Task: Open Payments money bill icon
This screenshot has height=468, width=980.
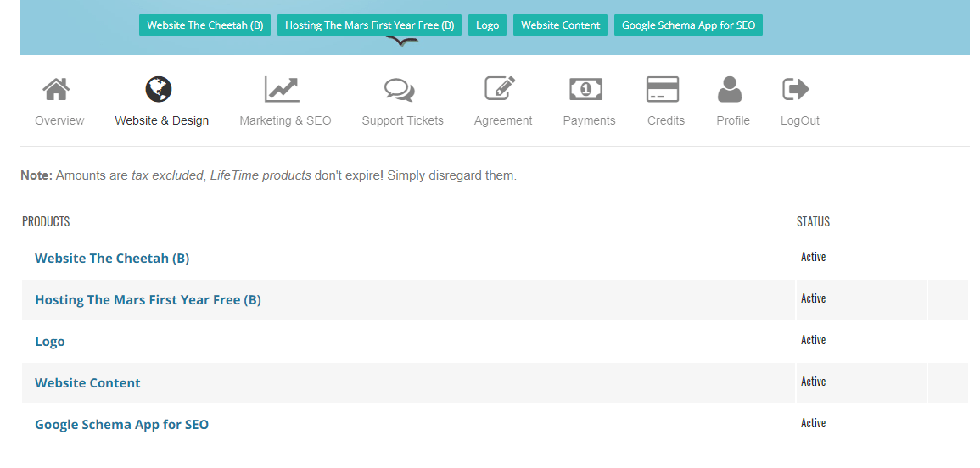Action: 585,89
